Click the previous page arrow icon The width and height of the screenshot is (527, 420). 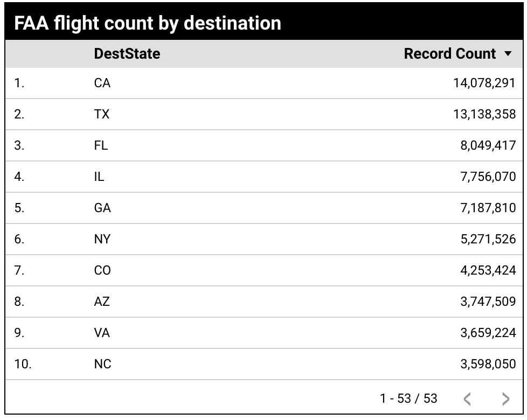pyautogui.click(x=467, y=398)
